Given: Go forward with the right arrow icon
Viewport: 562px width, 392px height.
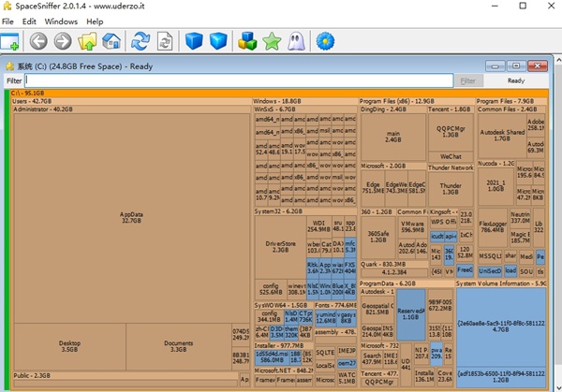Looking at the screenshot, I should pyautogui.click(x=63, y=41).
